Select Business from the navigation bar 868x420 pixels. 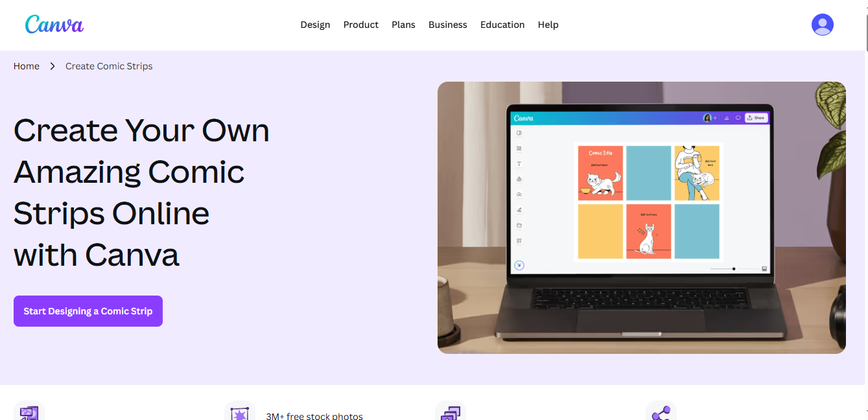447,25
